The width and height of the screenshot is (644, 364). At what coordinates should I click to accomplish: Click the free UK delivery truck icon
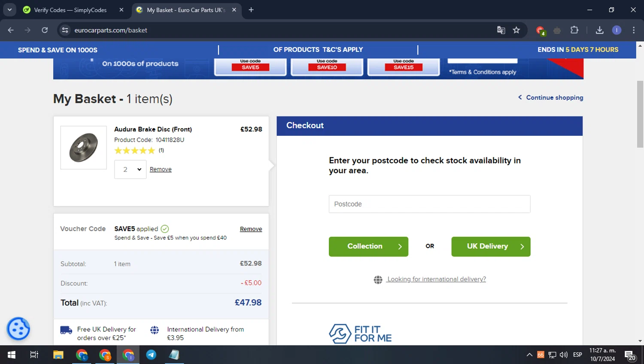[66, 330]
